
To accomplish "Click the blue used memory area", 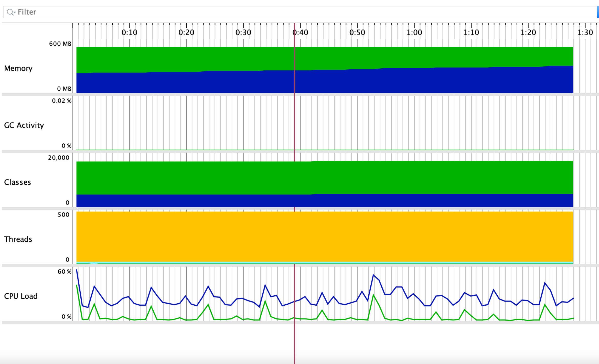I will coord(325,81).
